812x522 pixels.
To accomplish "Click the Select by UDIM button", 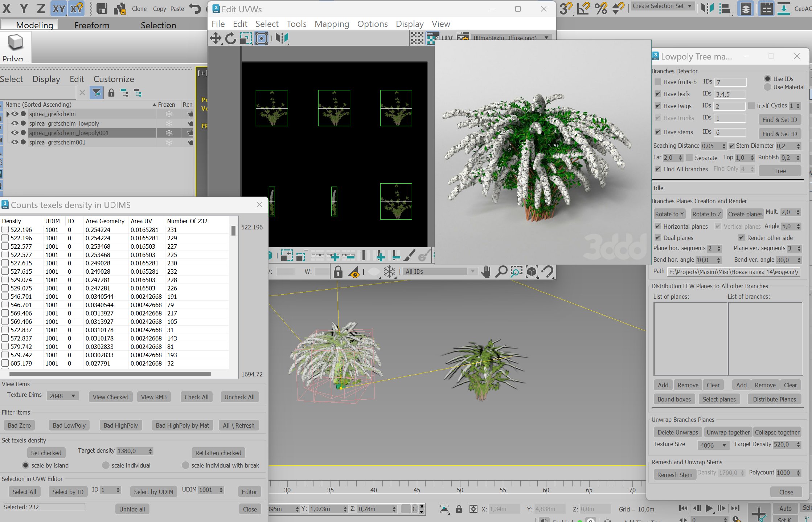I will 153,492.
